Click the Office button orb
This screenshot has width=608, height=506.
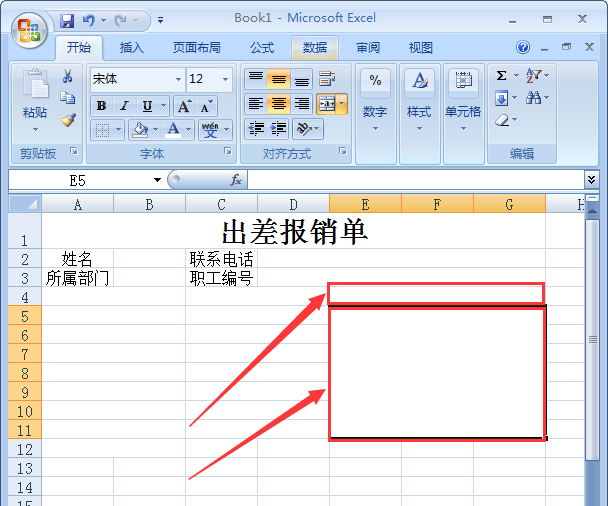29,30
